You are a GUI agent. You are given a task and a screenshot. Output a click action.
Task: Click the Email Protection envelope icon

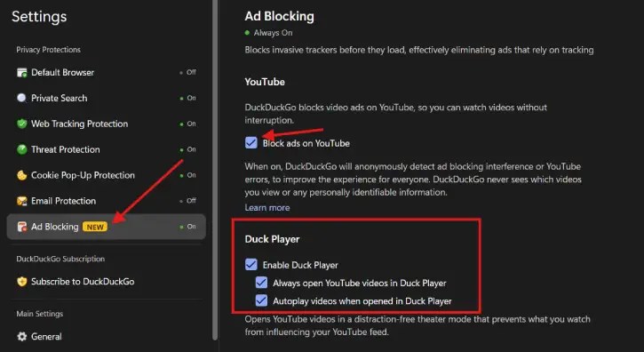(x=22, y=201)
